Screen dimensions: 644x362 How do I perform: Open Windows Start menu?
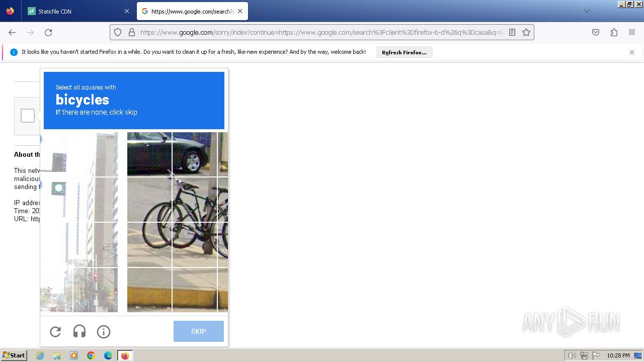click(x=14, y=355)
